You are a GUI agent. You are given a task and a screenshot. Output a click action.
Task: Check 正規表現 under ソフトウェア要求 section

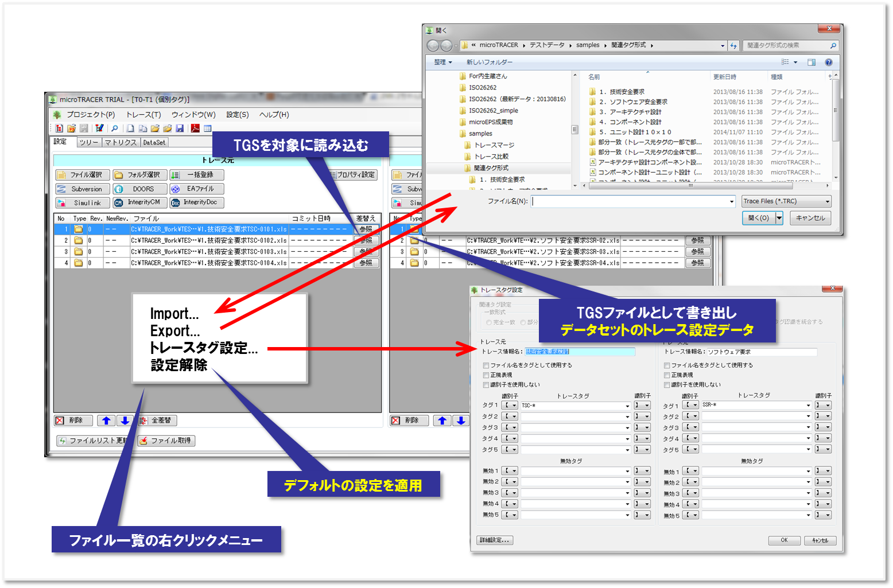[x=667, y=375]
